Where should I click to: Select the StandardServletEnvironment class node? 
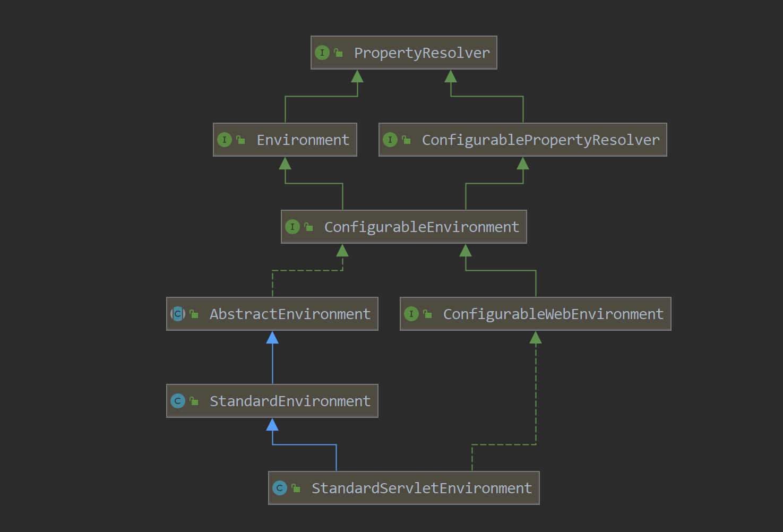421,488
